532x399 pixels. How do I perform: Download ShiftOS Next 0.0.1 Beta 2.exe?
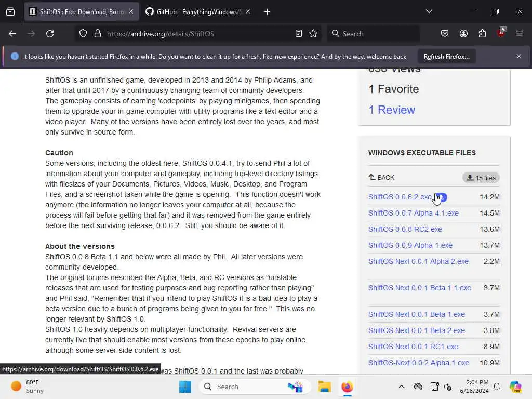417,330
